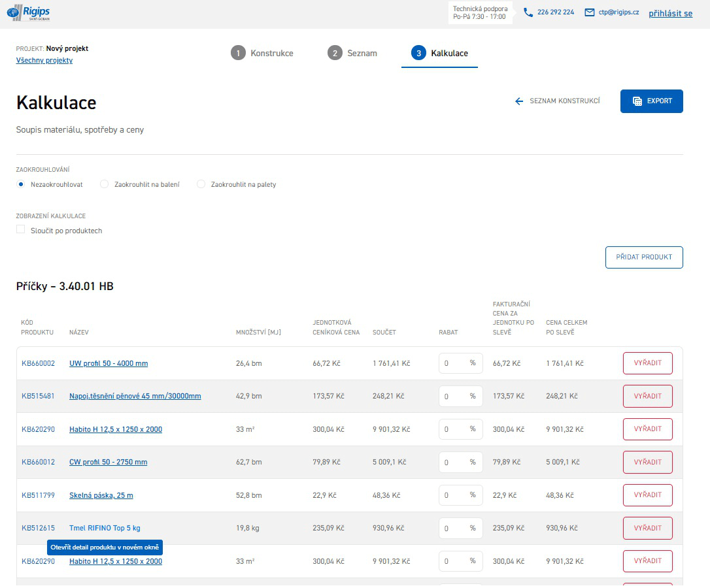Click the phone icon in header
The height and width of the screenshot is (588, 710).
coord(528,12)
